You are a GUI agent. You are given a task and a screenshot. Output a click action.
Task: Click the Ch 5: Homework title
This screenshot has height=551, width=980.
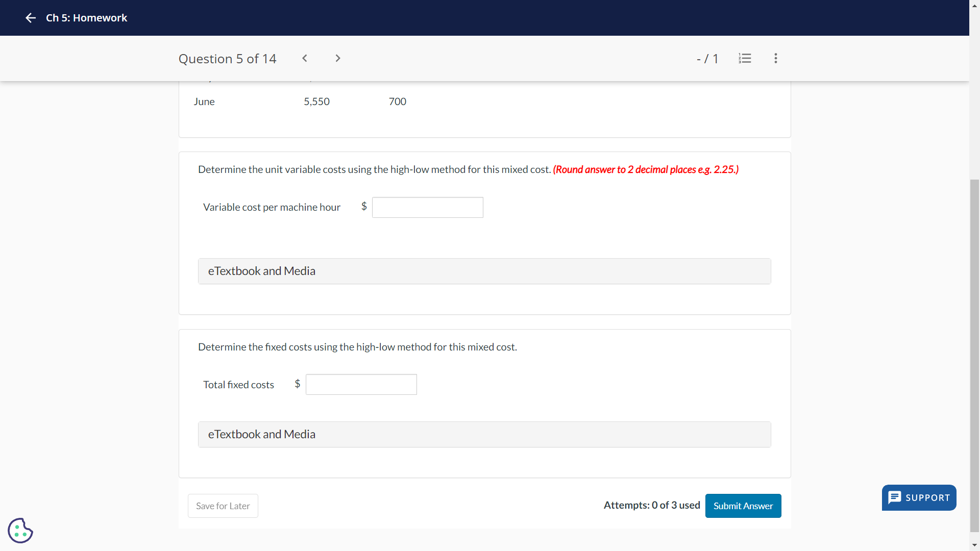point(86,18)
